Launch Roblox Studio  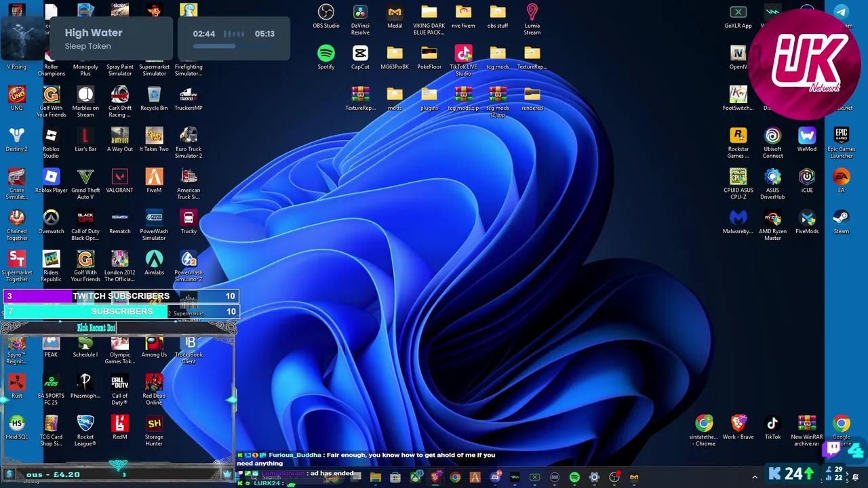pos(51,142)
